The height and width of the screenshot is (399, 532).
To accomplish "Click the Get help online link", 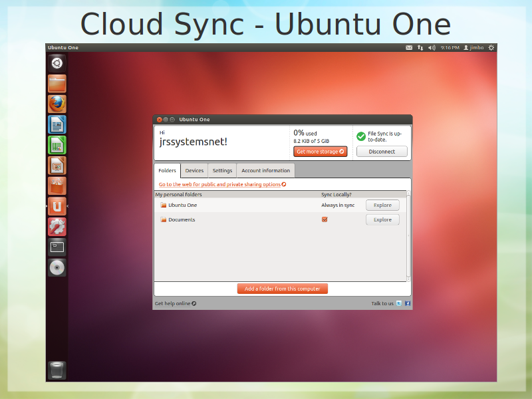I will click(x=176, y=303).
